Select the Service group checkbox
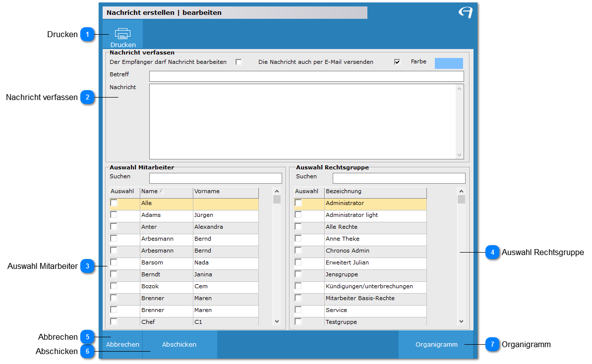 click(298, 310)
